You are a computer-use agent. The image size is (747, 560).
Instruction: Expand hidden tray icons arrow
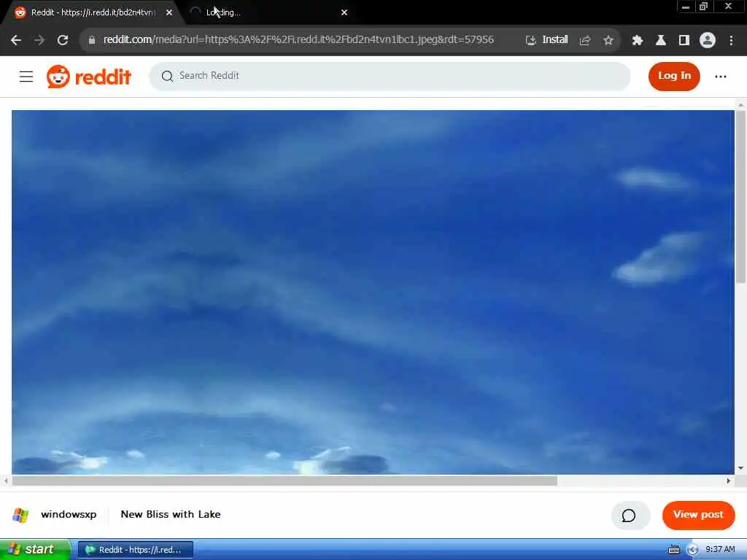(x=692, y=550)
